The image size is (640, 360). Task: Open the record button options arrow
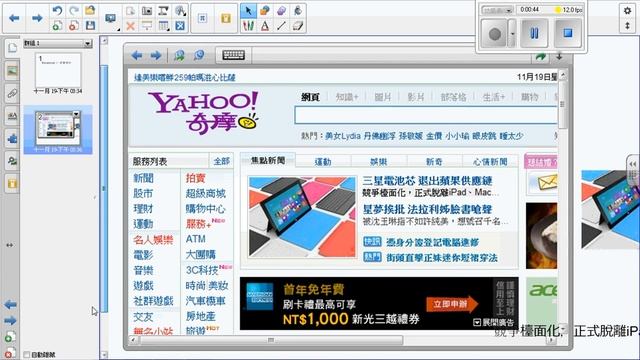(512, 34)
